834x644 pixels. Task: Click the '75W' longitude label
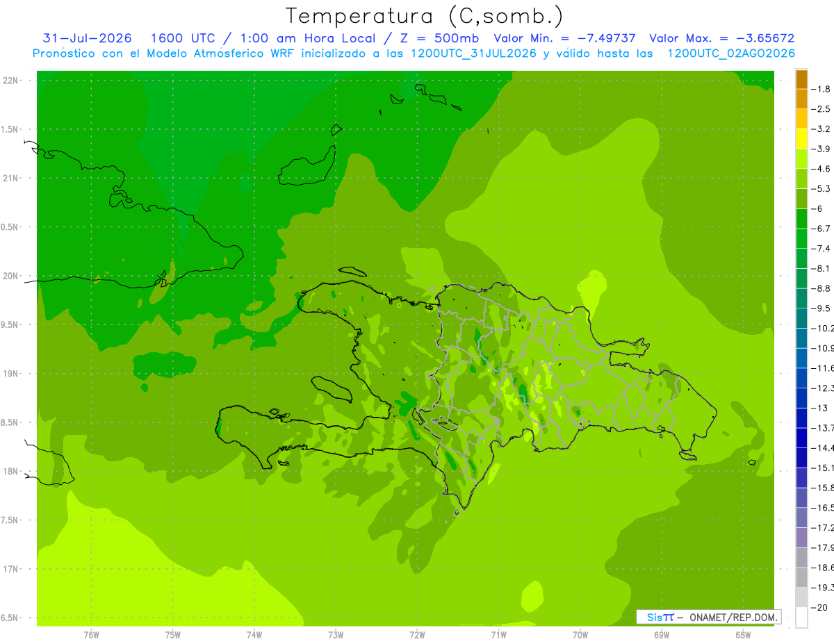coord(173,634)
